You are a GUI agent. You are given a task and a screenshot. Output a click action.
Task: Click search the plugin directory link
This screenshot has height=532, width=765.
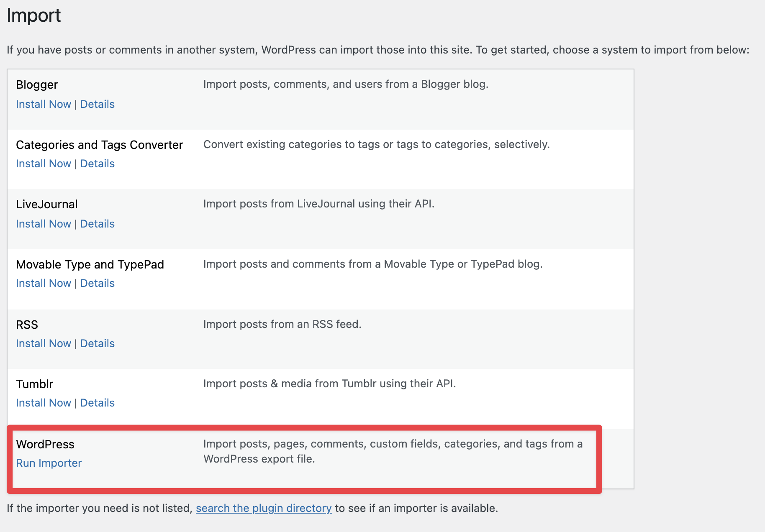pos(263,508)
